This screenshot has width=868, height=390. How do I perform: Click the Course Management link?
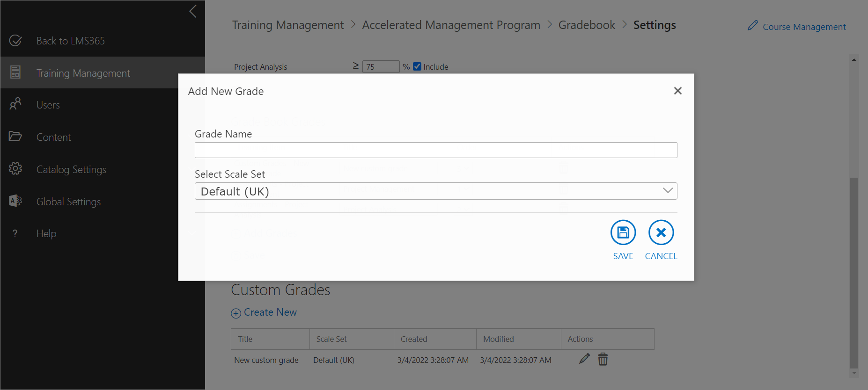[803, 27]
